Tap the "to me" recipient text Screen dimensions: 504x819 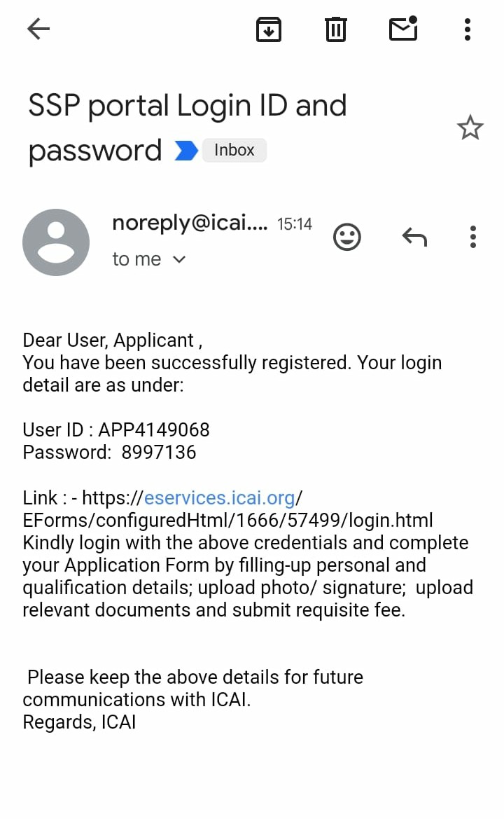136,259
